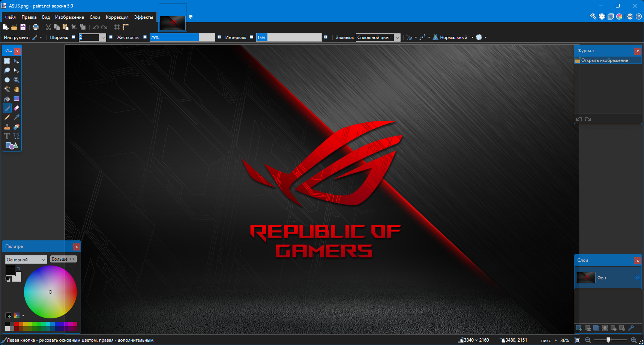Toggle the pixel grid view

click(117, 27)
